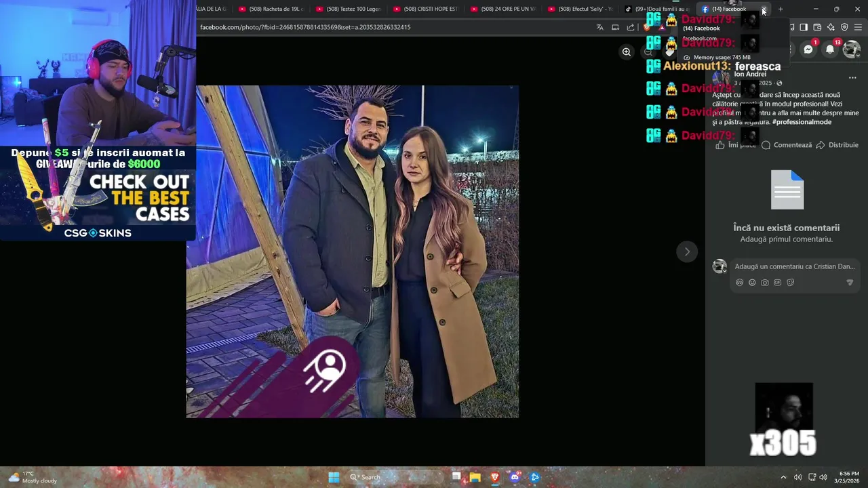Switch to TikTok Două familii tab

point(658,9)
